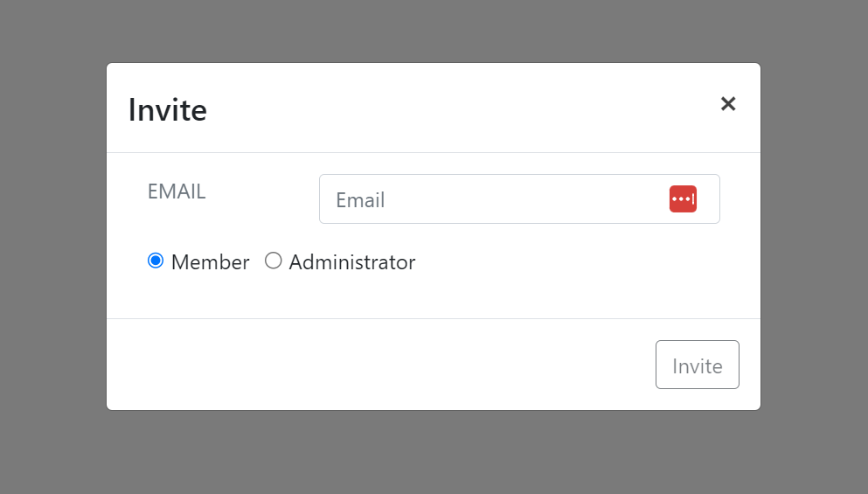Place cursor on the Email placeholder text
Image resolution: width=868 pixels, height=494 pixels.
360,200
